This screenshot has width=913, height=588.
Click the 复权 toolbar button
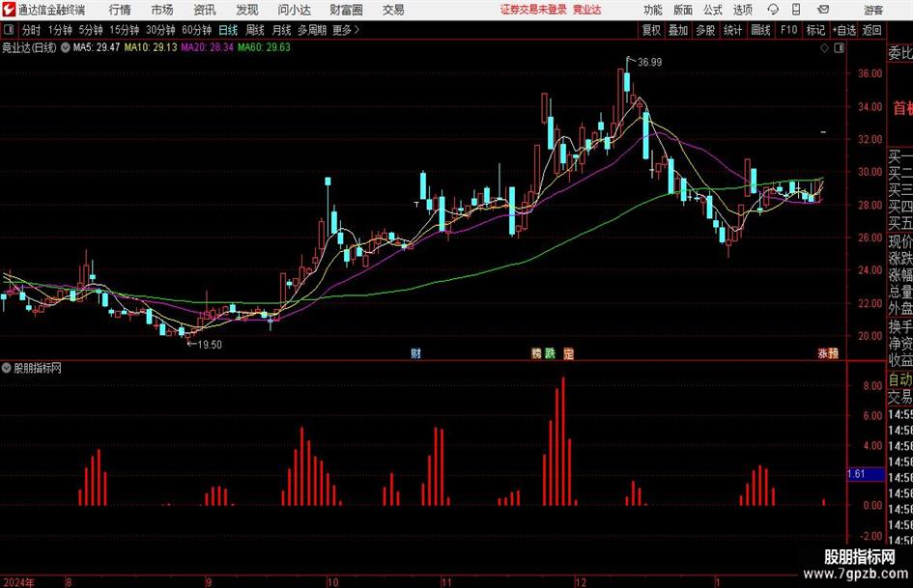(x=651, y=30)
